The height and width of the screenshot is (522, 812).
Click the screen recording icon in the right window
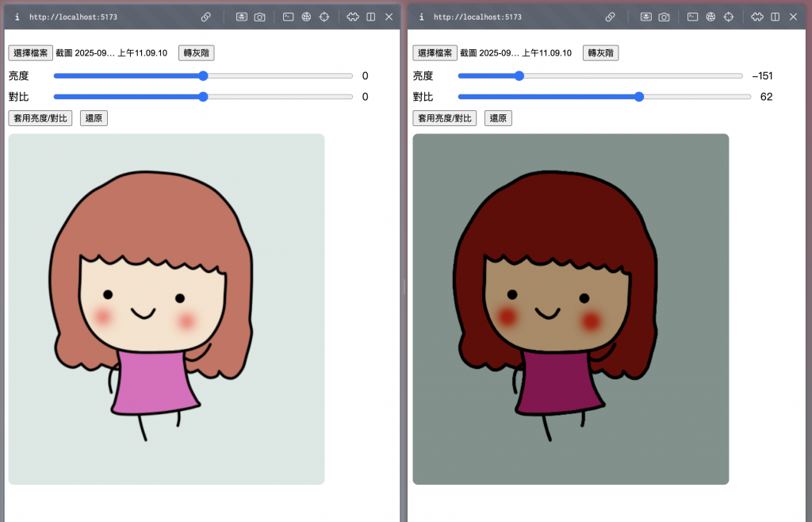point(646,17)
